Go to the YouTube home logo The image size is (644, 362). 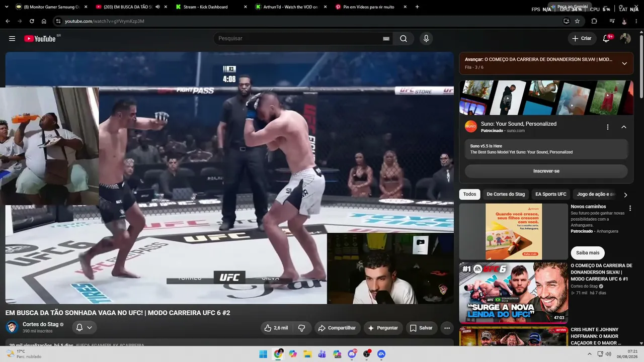(x=40, y=39)
